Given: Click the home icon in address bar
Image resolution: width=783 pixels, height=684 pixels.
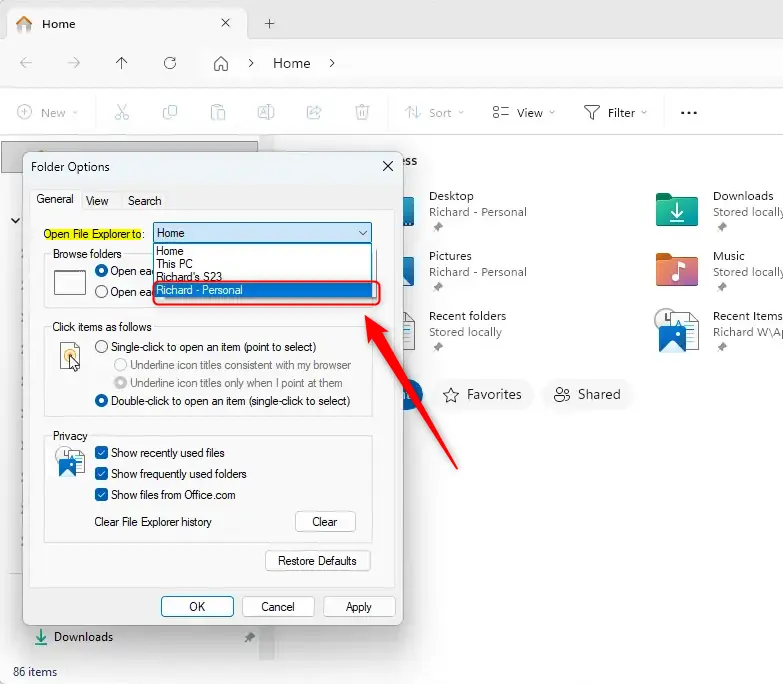Looking at the screenshot, I should tap(221, 63).
